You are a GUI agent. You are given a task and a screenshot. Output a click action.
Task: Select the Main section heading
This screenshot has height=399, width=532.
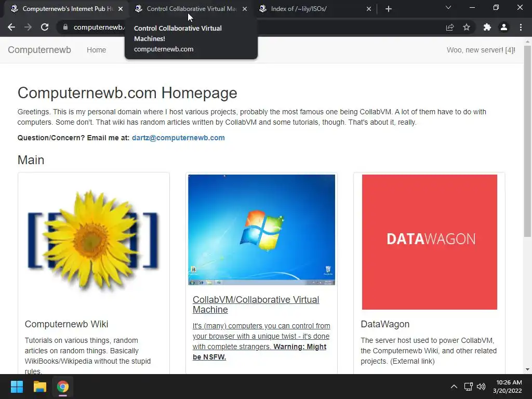[x=31, y=160]
